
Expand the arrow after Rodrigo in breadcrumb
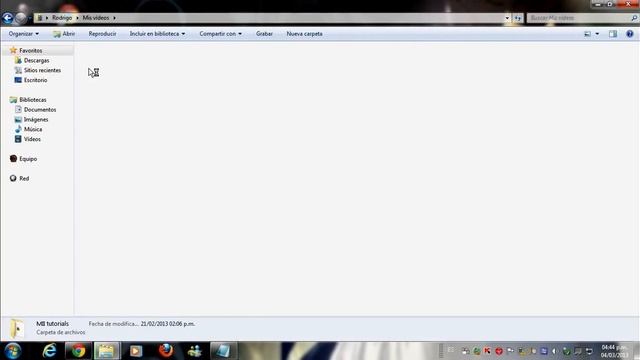(77, 18)
